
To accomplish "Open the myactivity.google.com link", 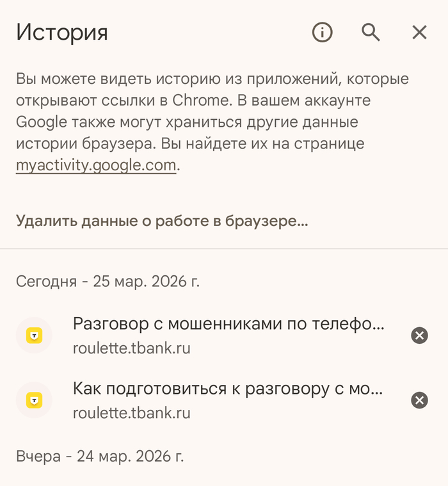I will click(x=96, y=165).
